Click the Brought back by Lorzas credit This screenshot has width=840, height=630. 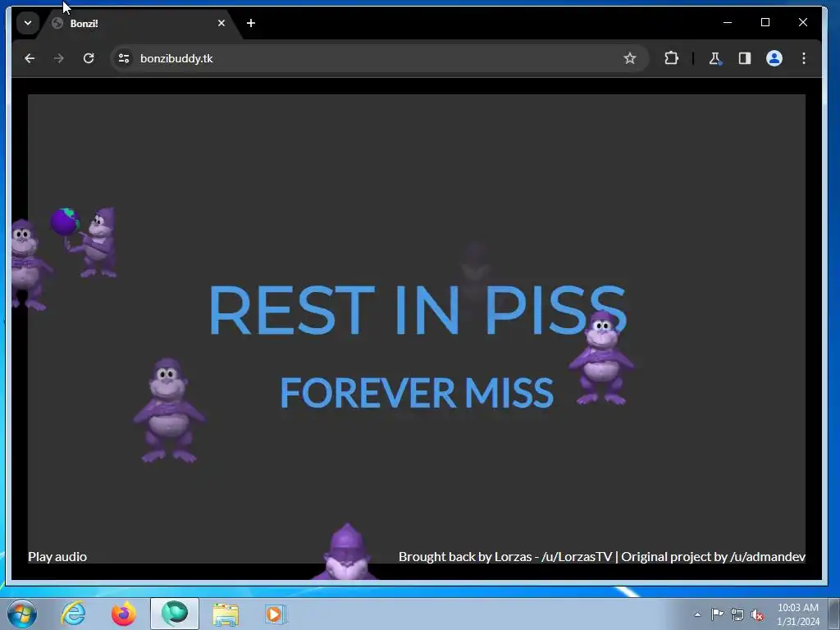(601, 557)
